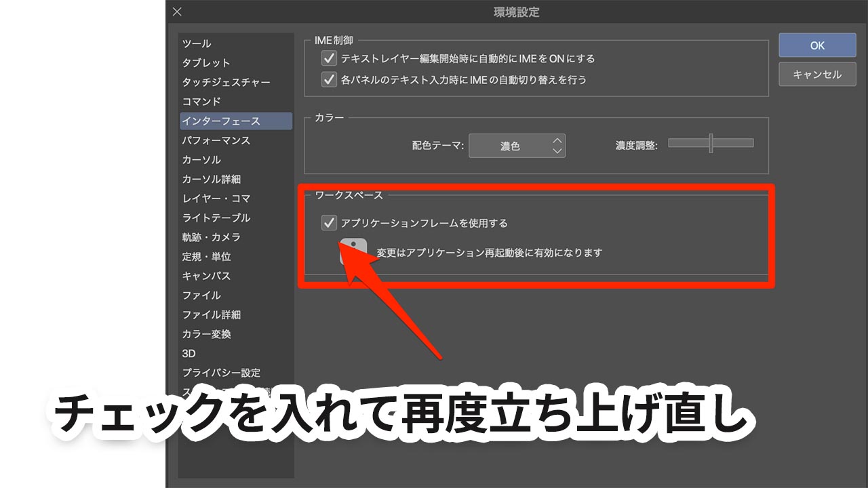The height and width of the screenshot is (488, 868).
Task: Select タッチジェスチャー category
Action: tap(235, 82)
